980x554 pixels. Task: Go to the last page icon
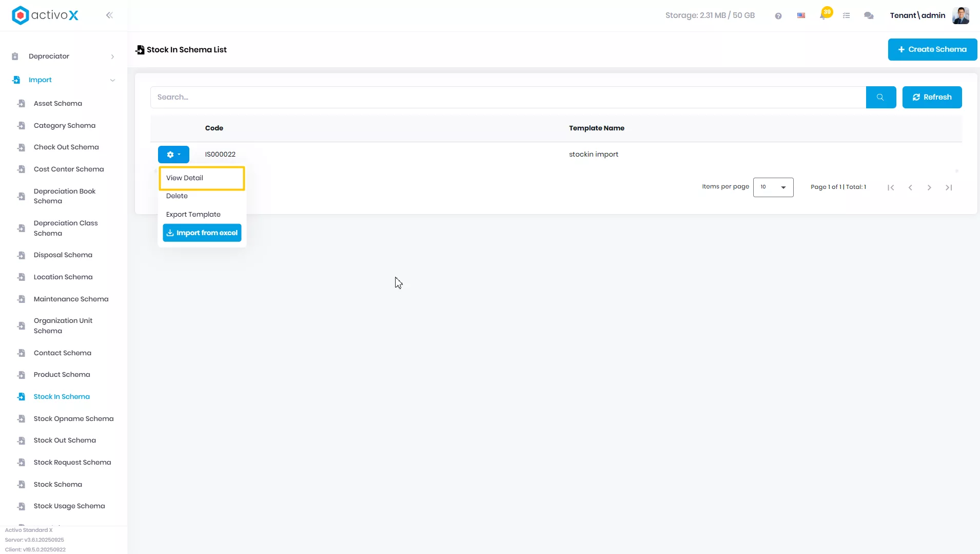click(x=949, y=187)
